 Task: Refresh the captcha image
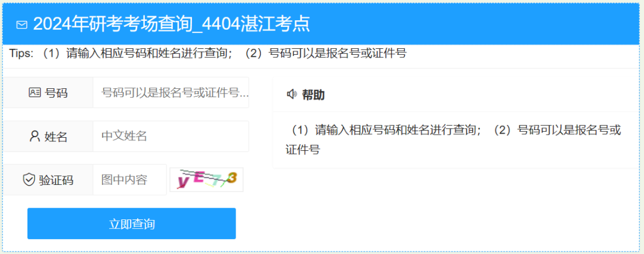pos(206,179)
